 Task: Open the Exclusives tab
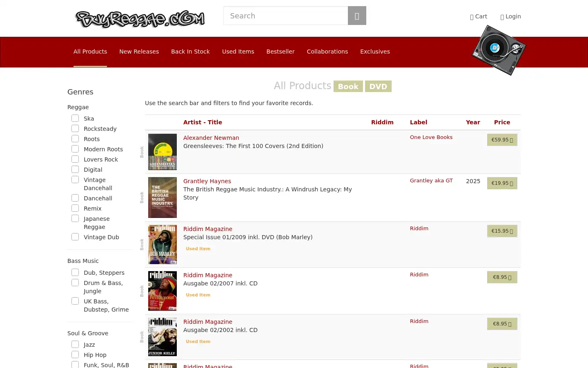tap(375, 52)
